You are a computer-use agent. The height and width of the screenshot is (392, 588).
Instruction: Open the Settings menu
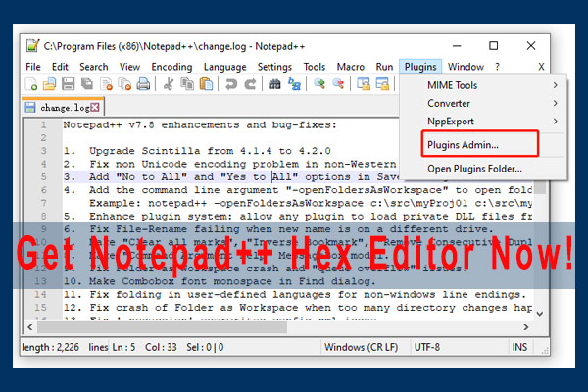[274, 67]
